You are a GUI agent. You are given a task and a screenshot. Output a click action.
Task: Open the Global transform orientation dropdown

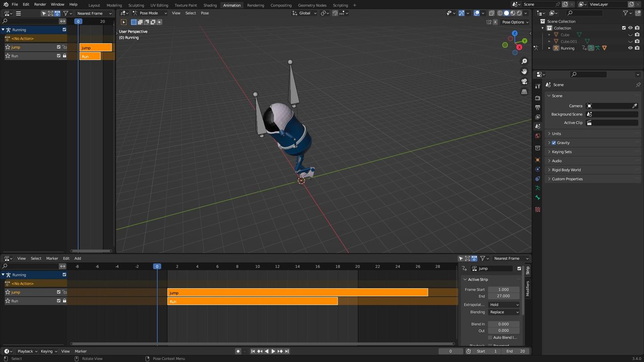(305, 13)
